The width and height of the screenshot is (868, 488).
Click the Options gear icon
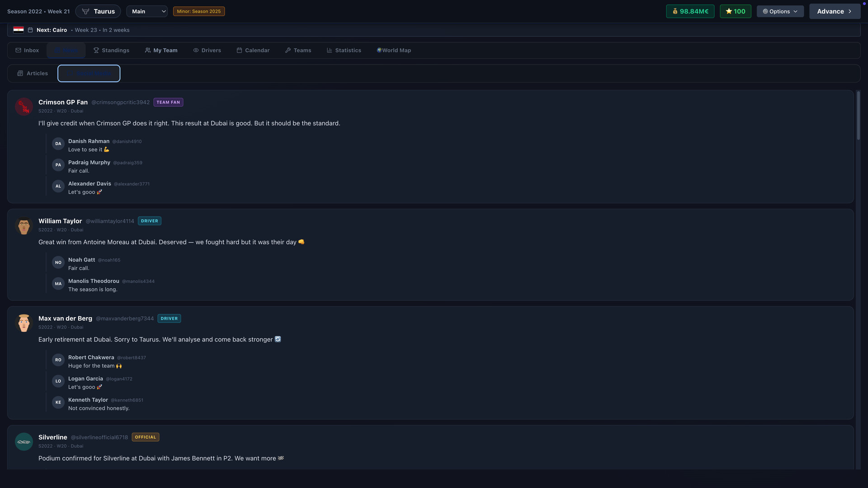(765, 11)
